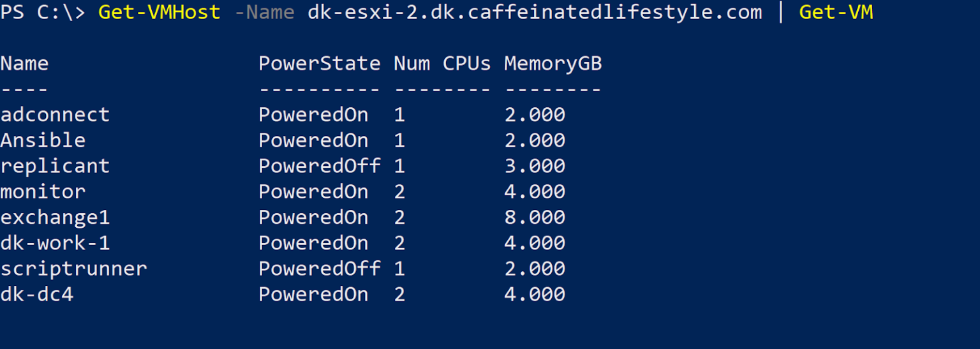Click the PS C:\> prompt text
Image resolution: width=980 pixels, height=349 pixels.
tap(43, 11)
